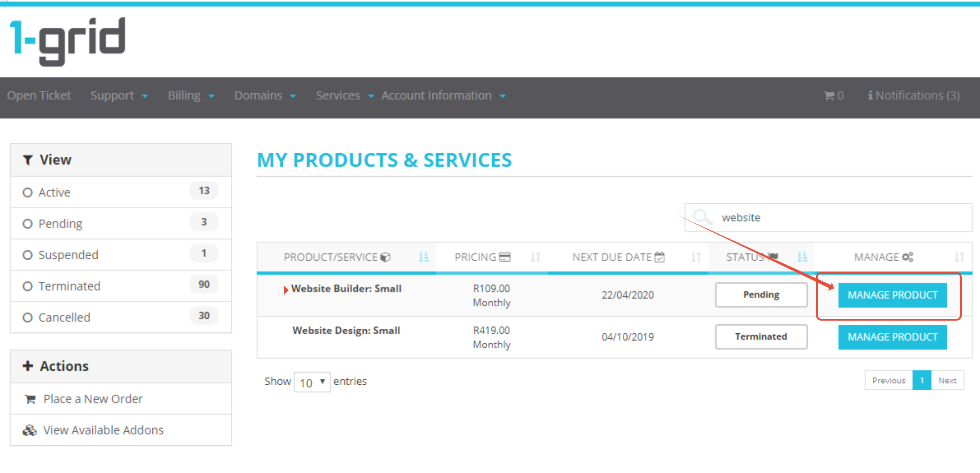Viewport: 980px width, 473px height.
Task: Click the Pricing credit card icon
Action: point(505,257)
